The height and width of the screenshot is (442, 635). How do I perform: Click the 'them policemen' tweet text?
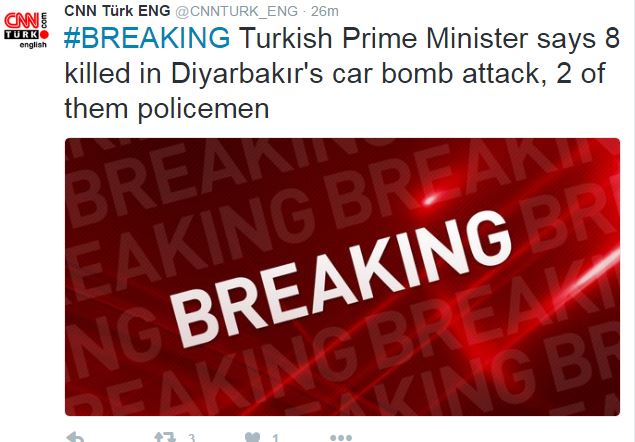pyautogui.click(x=167, y=109)
